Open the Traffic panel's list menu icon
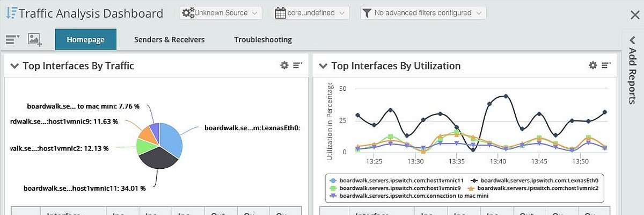 tap(298, 66)
